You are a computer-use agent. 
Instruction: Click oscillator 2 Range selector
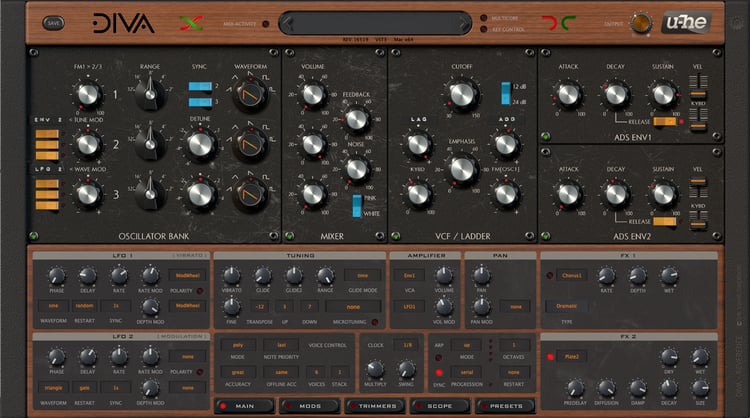click(150, 144)
